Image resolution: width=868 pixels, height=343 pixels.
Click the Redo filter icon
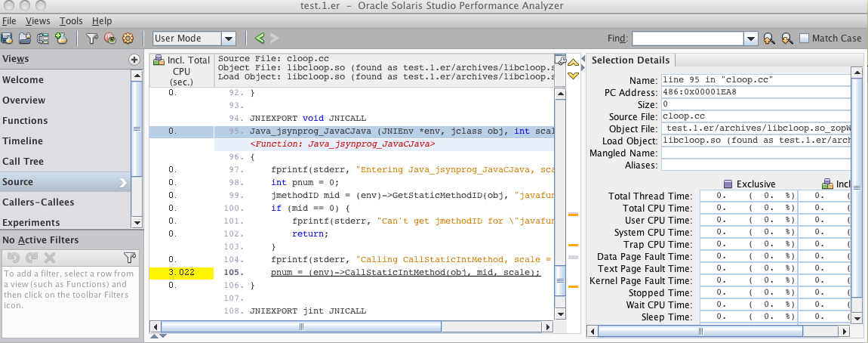pos(32,258)
